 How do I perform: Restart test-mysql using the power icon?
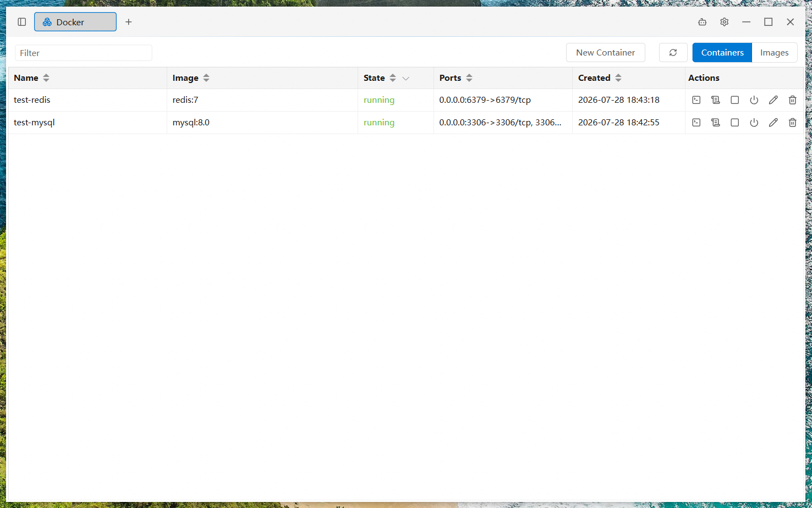(x=754, y=123)
